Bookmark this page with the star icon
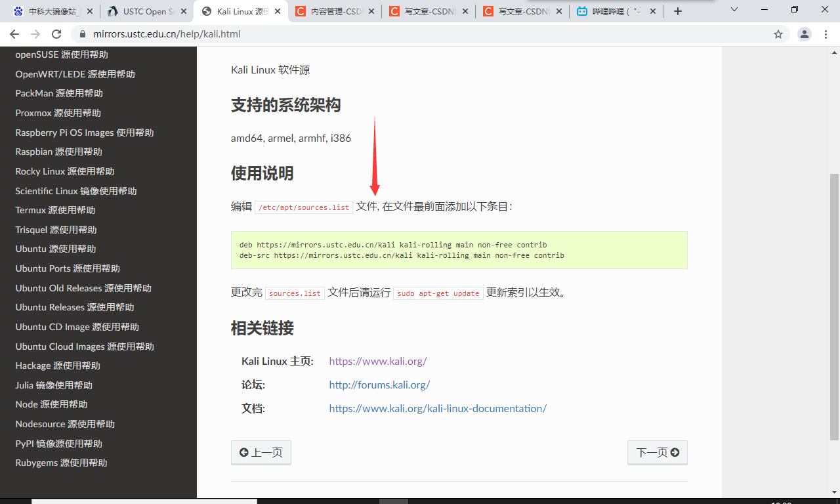Screen dimensions: 840x504 pyautogui.click(x=778, y=34)
